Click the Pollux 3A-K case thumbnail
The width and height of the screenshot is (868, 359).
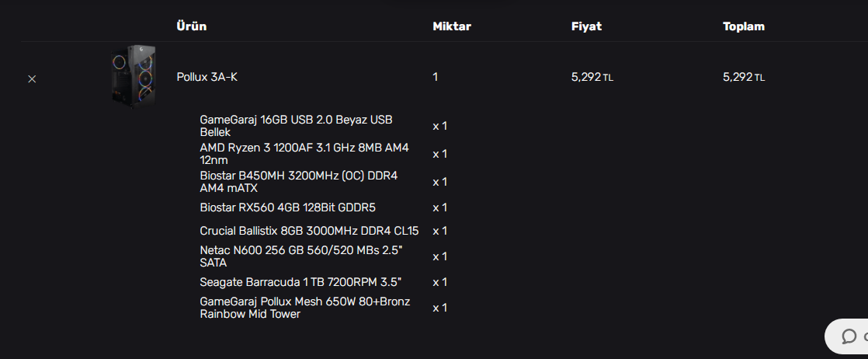(134, 76)
